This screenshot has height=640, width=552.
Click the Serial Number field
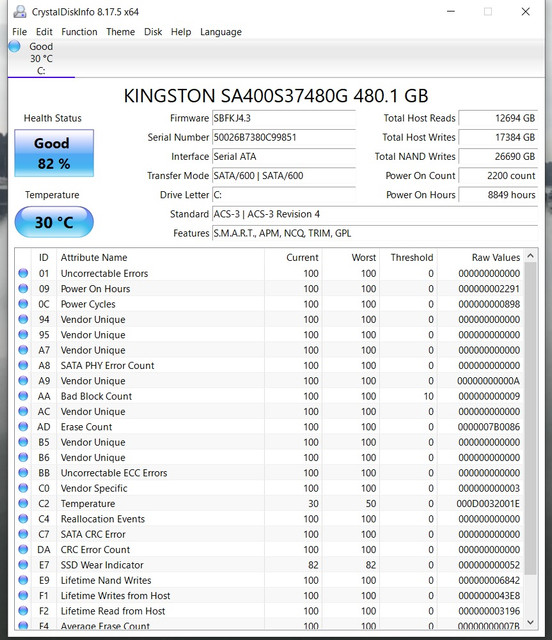283,138
